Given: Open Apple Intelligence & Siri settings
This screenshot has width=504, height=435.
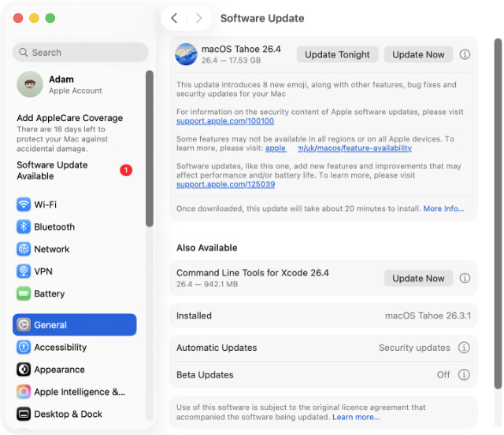Looking at the screenshot, I should 75,392.
